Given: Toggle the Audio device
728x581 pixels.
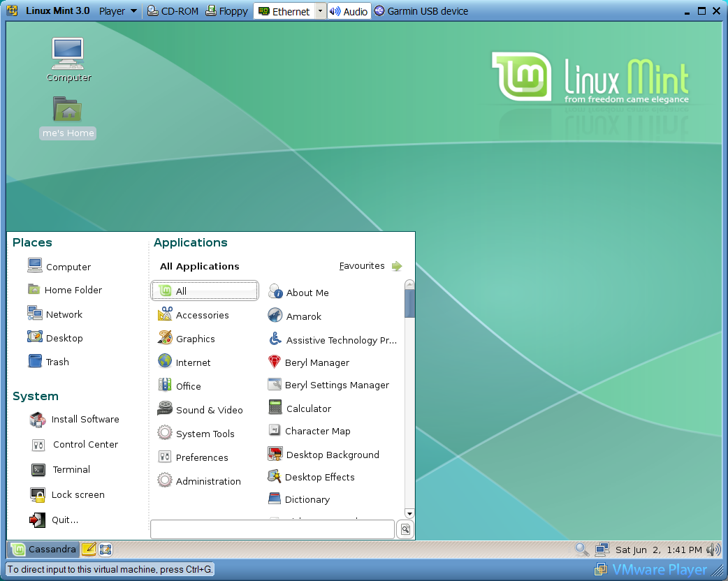Looking at the screenshot, I should point(349,11).
